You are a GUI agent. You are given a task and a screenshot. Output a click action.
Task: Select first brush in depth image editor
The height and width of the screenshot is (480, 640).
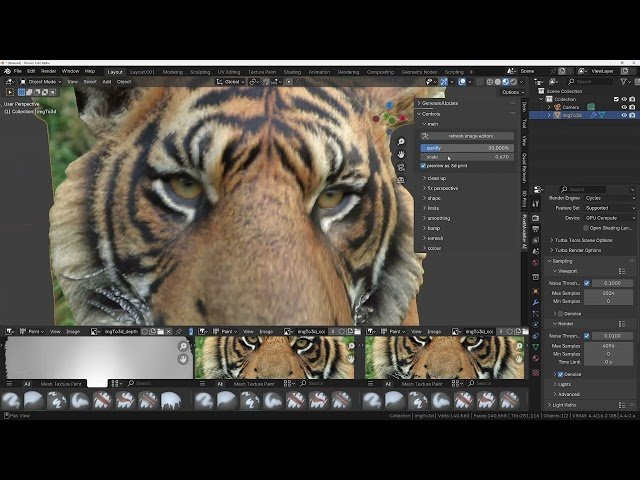point(11,400)
